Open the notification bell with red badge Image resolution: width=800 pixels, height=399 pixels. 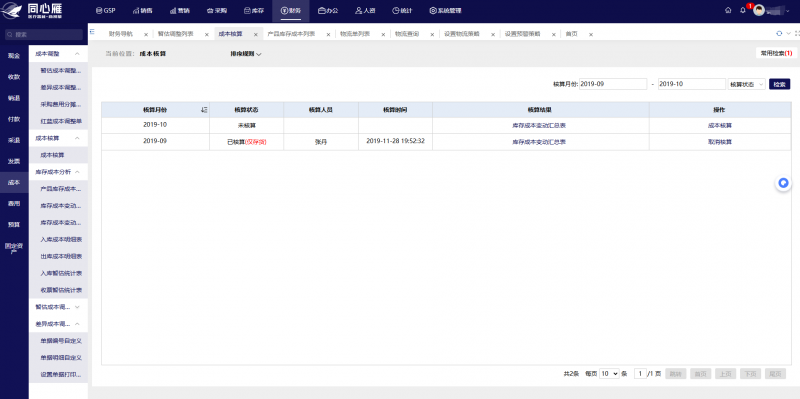743,10
